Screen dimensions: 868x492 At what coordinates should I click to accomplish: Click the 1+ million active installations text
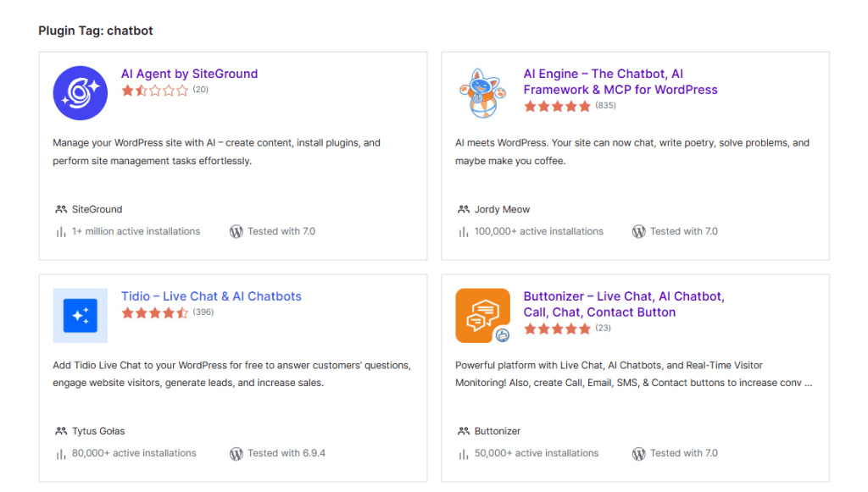pos(136,232)
